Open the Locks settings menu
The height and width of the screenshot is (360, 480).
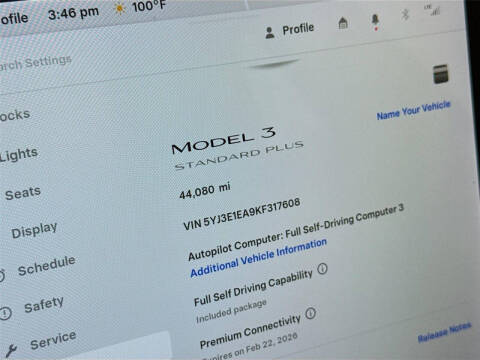click(x=15, y=115)
